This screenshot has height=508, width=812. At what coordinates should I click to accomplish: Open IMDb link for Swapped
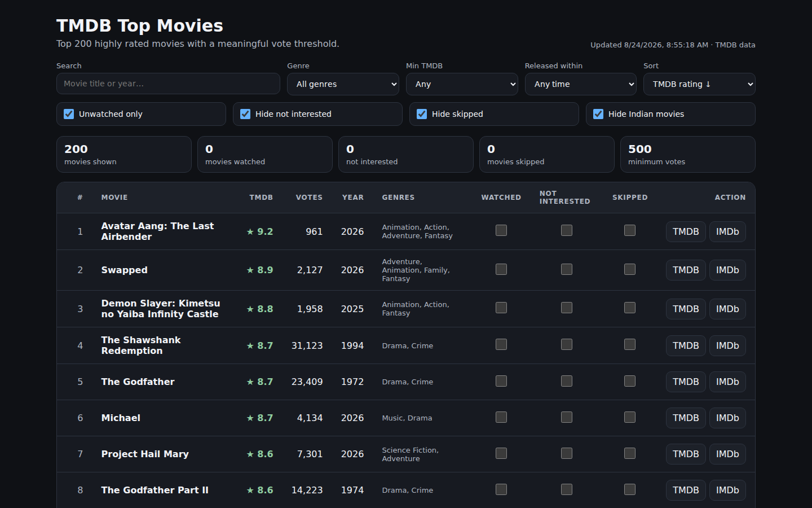727,270
